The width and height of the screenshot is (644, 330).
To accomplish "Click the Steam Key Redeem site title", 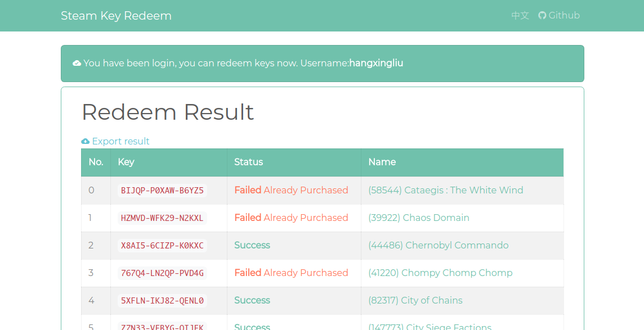I will coord(116,16).
